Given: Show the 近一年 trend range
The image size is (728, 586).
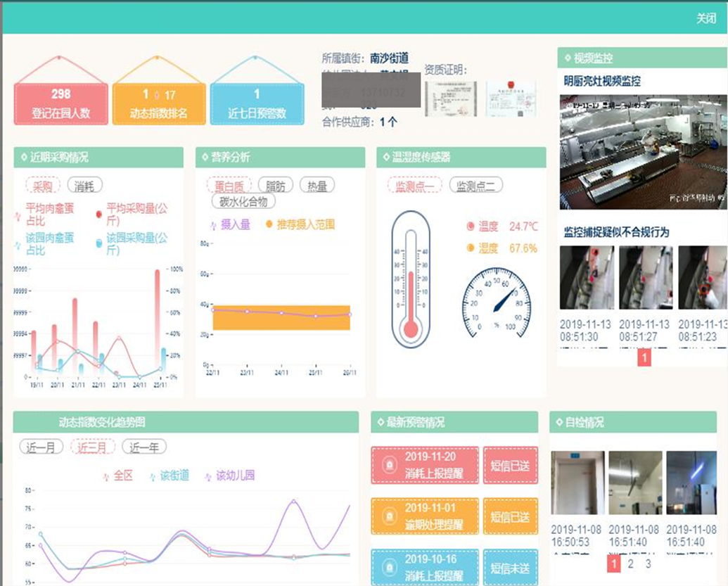Looking at the screenshot, I should (144, 447).
